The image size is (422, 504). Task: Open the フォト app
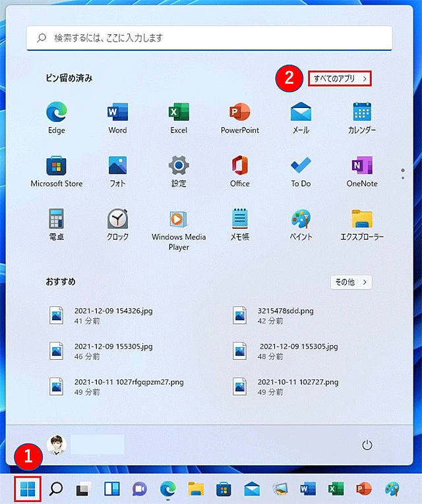pos(117,171)
